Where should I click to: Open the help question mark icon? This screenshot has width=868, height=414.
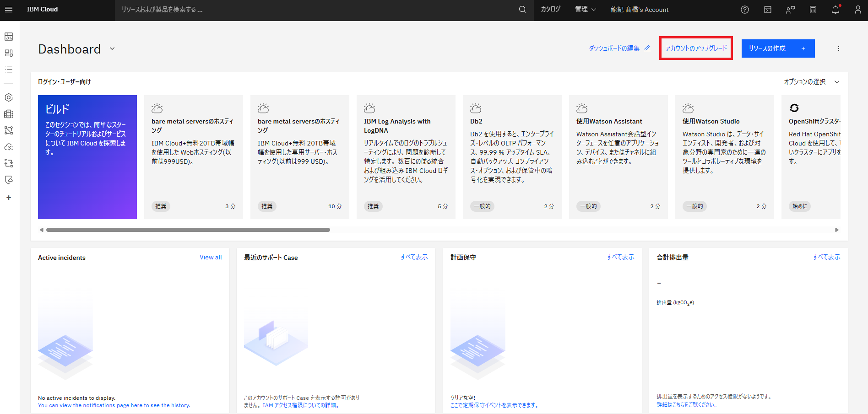745,10
